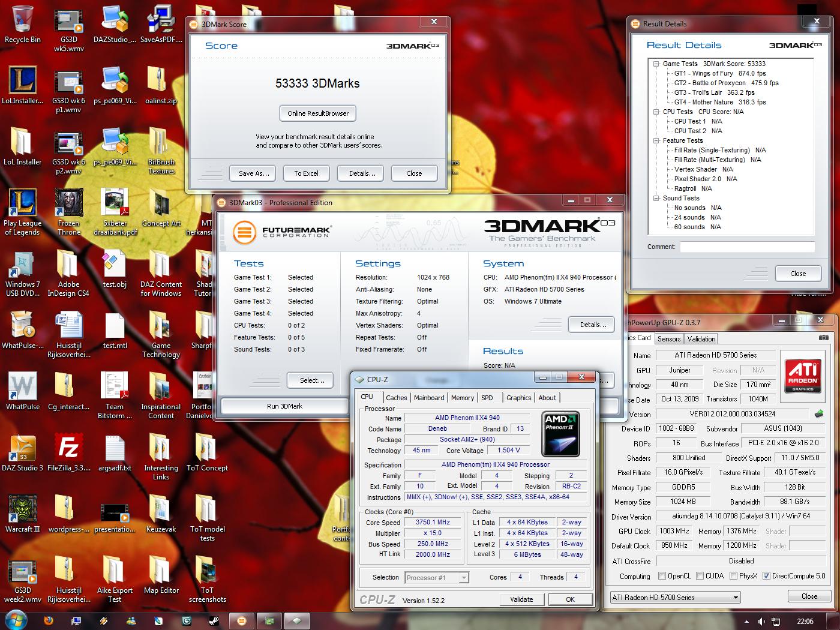Viewport: 840px width, 630px height.
Task: Open the Windows Start orb
Action: click(16, 621)
